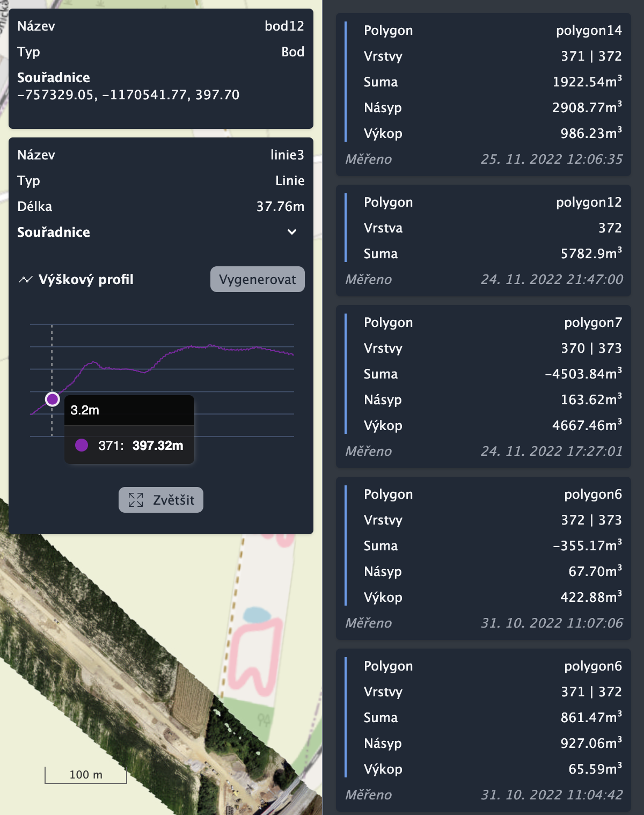Click the Výškový profil chart icon
The image size is (644, 815).
[25, 280]
